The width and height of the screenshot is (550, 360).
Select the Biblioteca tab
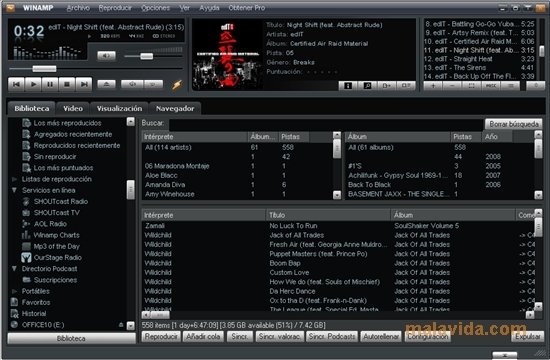pyautogui.click(x=32, y=108)
